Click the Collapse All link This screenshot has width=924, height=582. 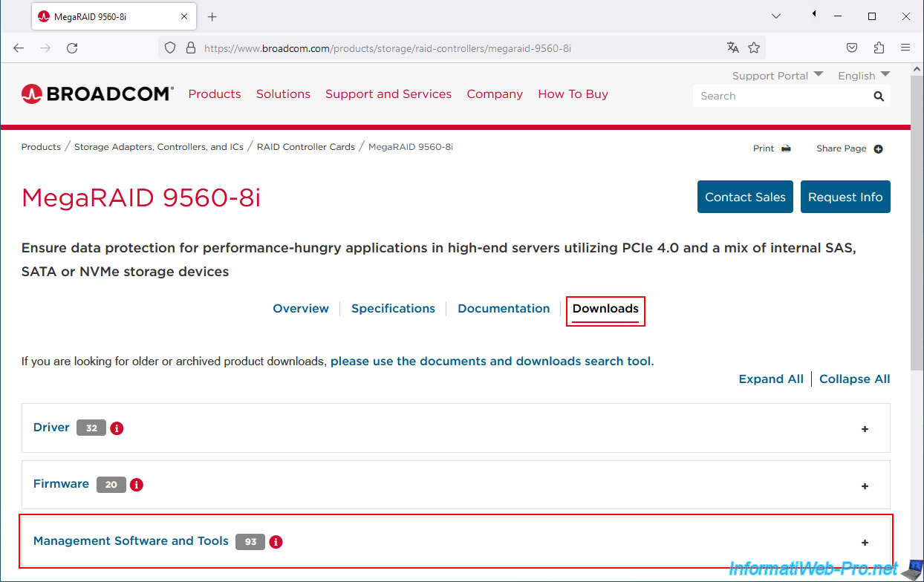click(855, 379)
